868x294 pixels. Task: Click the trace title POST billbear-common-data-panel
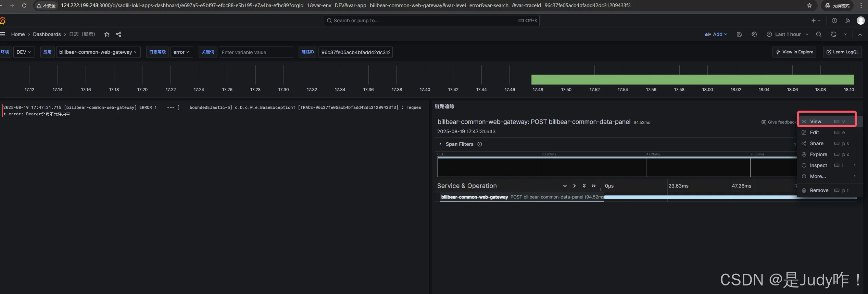534,122
